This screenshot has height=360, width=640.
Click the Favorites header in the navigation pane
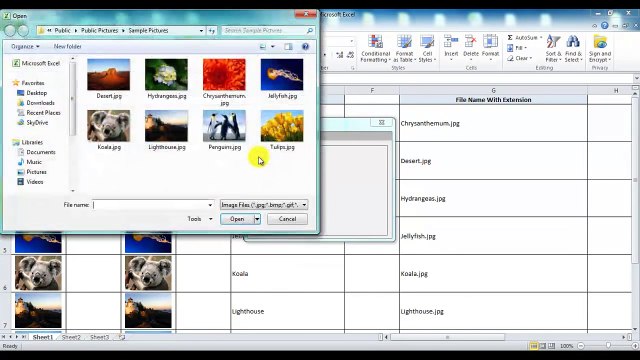tap(28, 83)
